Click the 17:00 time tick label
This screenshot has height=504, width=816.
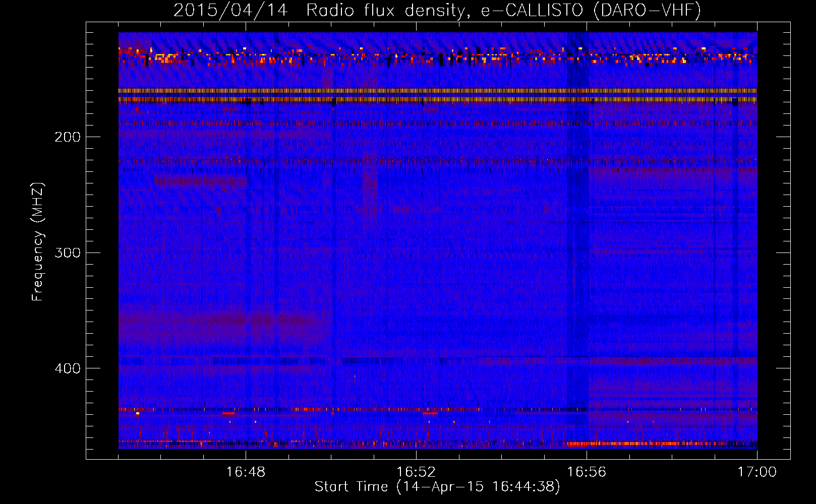(x=757, y=472)
